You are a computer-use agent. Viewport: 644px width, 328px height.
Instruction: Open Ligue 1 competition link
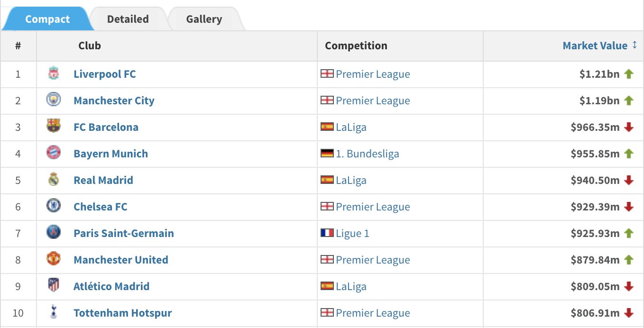352,233
